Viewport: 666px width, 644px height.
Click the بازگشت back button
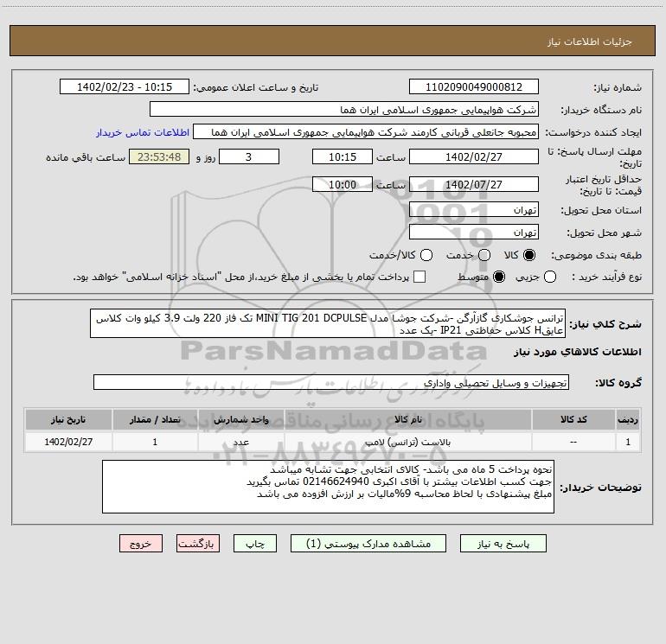click(x=198, y=544)
